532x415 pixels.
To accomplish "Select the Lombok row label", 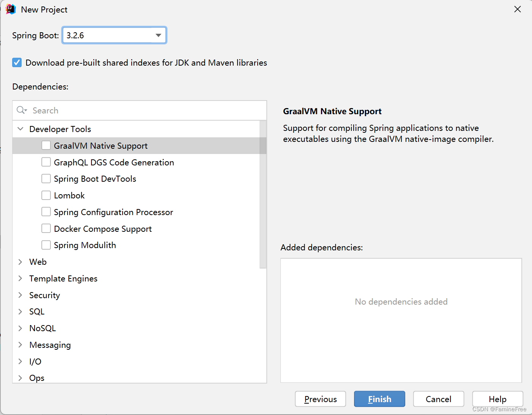I will (x=69, y=195).
